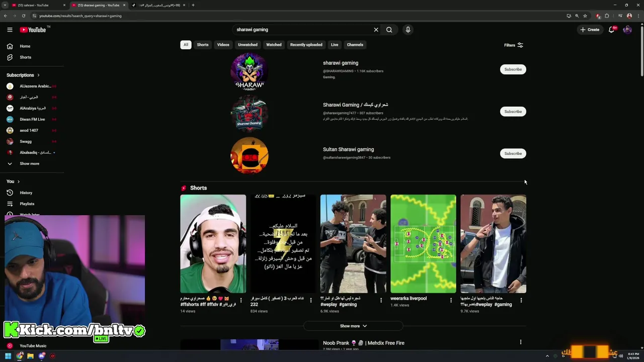Subscribe to Sultan Sharawi gaming channel
The image size is (644, 362).
pyautogui.click(x=513, y=153)
